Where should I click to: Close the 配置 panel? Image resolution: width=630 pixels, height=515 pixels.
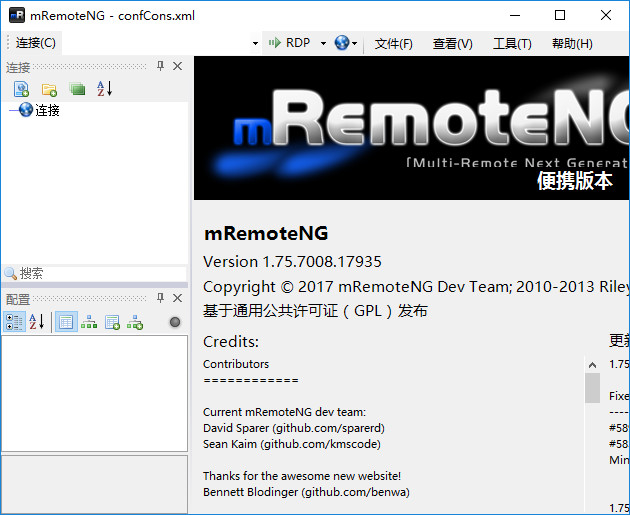click(177, 298)
